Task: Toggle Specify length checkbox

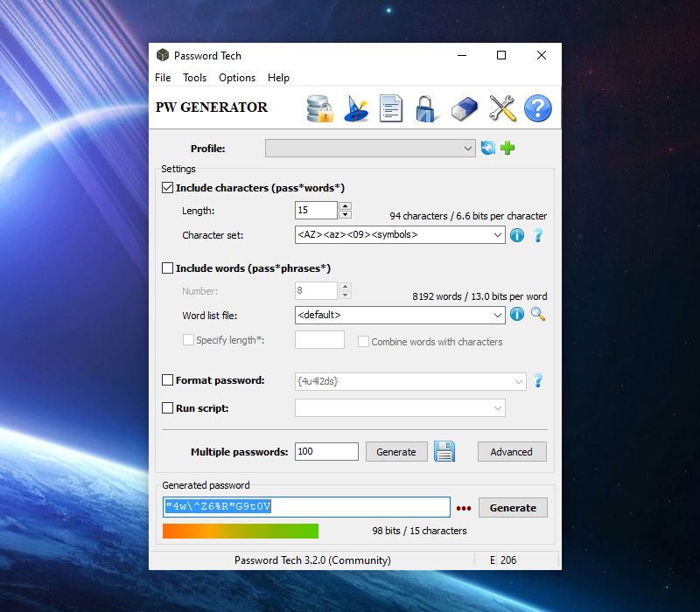Action: pyautogui.click(x=188, y=340)
